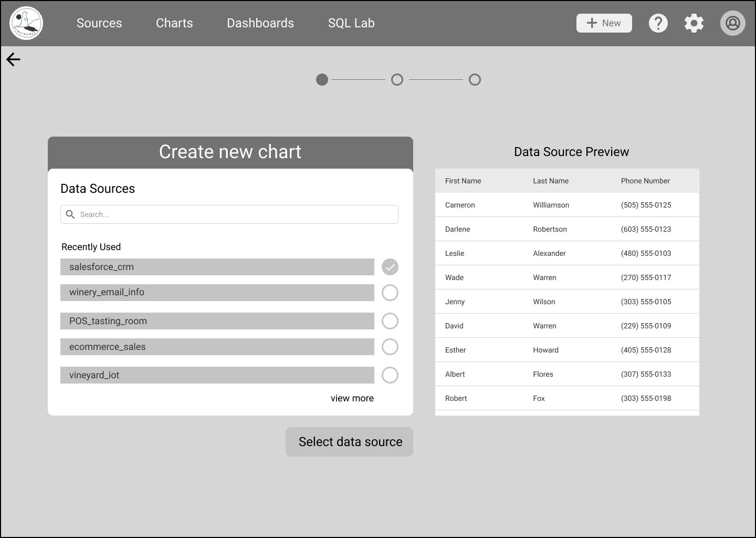756x538 pixels.
Task: Open help with the question mark icon
Action: tap(658, 23)
